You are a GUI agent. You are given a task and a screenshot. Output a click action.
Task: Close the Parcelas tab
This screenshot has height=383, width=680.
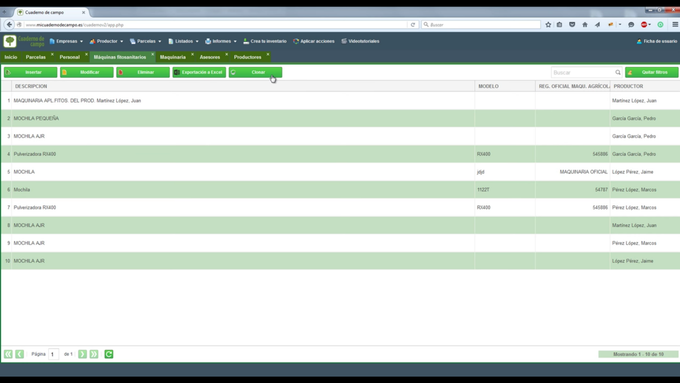coord(52,54)
